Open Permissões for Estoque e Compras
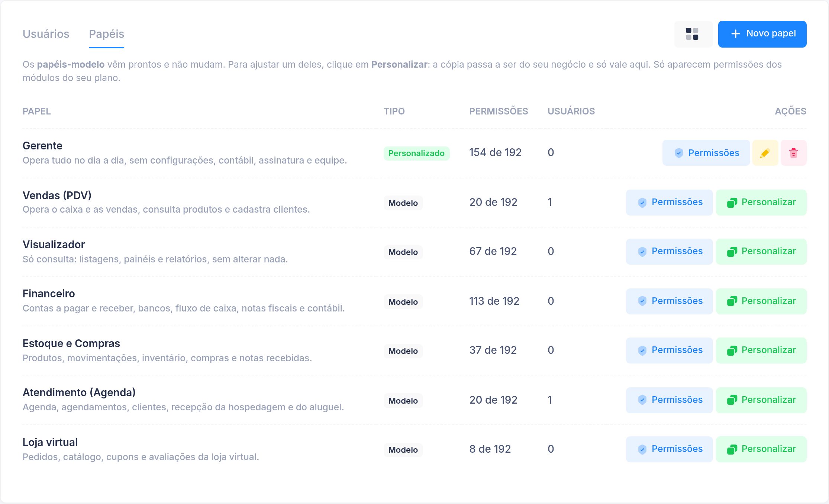This screenshot has width=829, height=504. point(669,350)
